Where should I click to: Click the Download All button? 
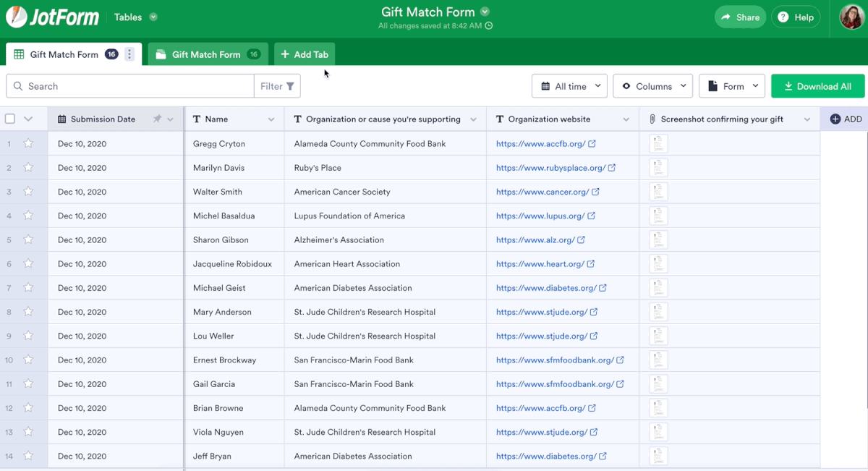tap(817, 86)
